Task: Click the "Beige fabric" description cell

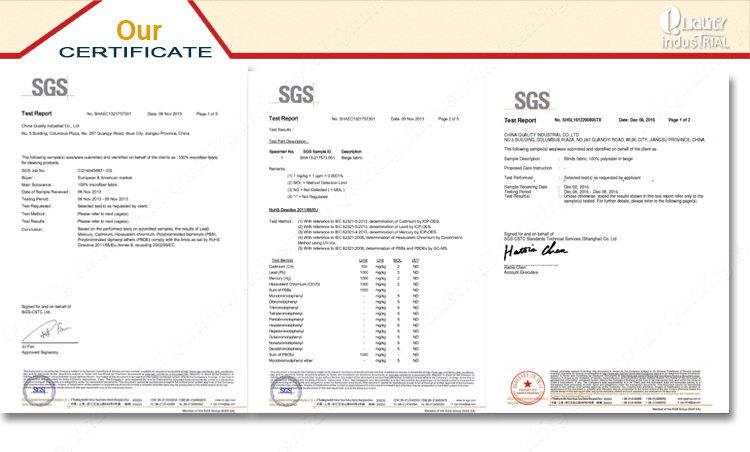Action: click(352, 157)
